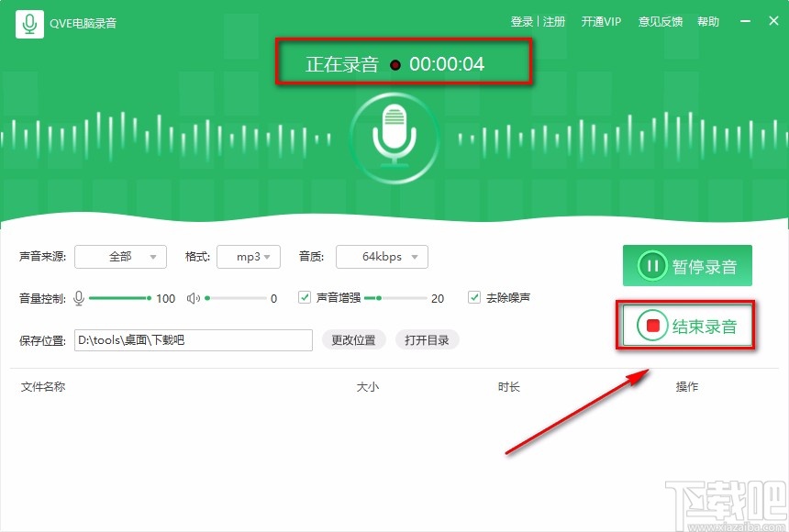Click the stop square icon in 结束录音 button
789x532 pixels.
pos(655,325)
